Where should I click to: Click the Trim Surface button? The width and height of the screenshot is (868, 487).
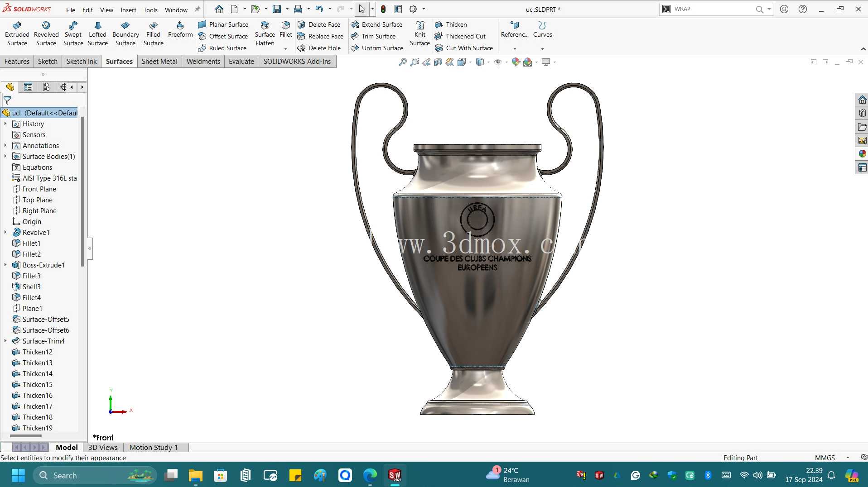[373, 36]
